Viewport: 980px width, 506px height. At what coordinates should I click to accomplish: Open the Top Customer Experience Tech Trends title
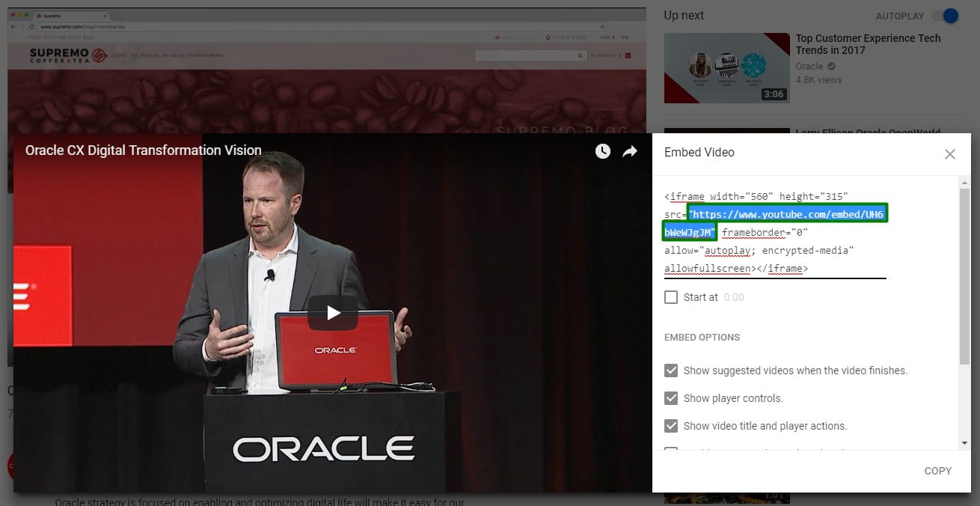click(x=868, y=44)
